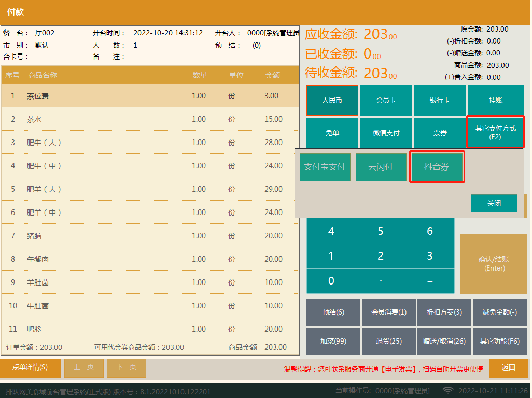Close popup with 关闭 button

click(494, 204)
